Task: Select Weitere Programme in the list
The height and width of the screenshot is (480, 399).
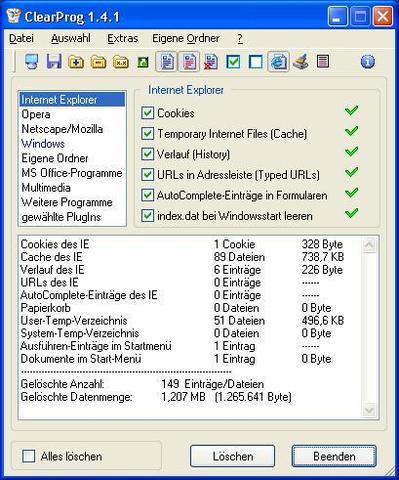Action: (x=72, y=202)
